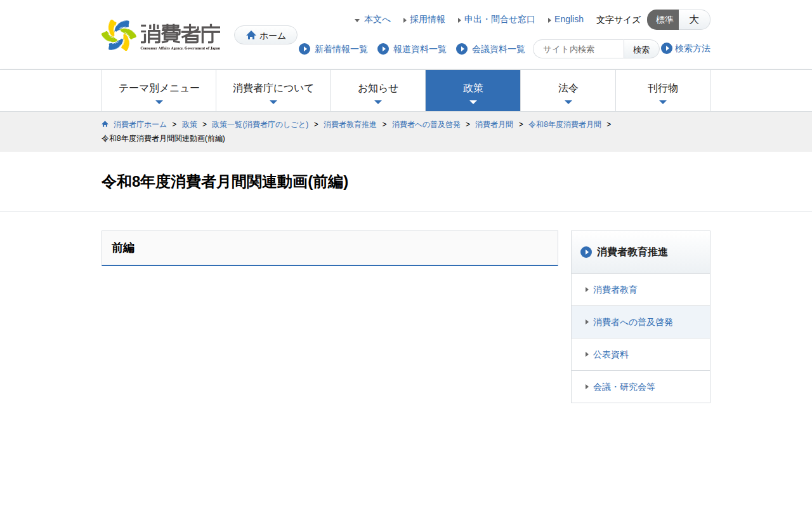The image size is (812, 508).
Task: Open the 検索方法 link
Action: pos(693,48)
